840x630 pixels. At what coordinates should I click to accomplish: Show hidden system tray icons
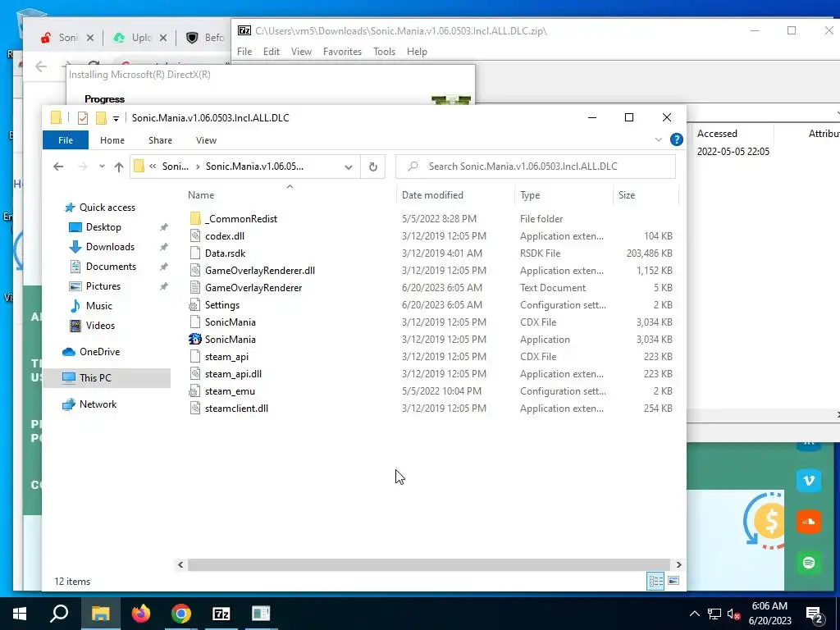pos(694,614)
